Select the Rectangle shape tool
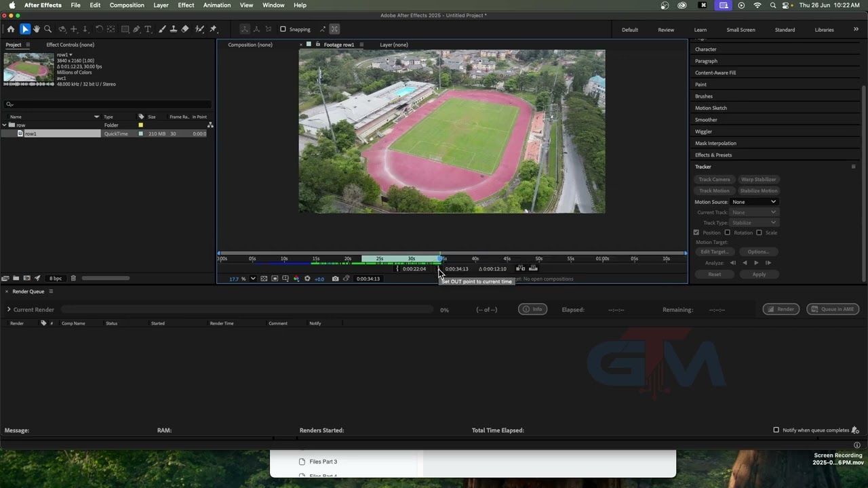Screen dimensions: 868x488 125,29
